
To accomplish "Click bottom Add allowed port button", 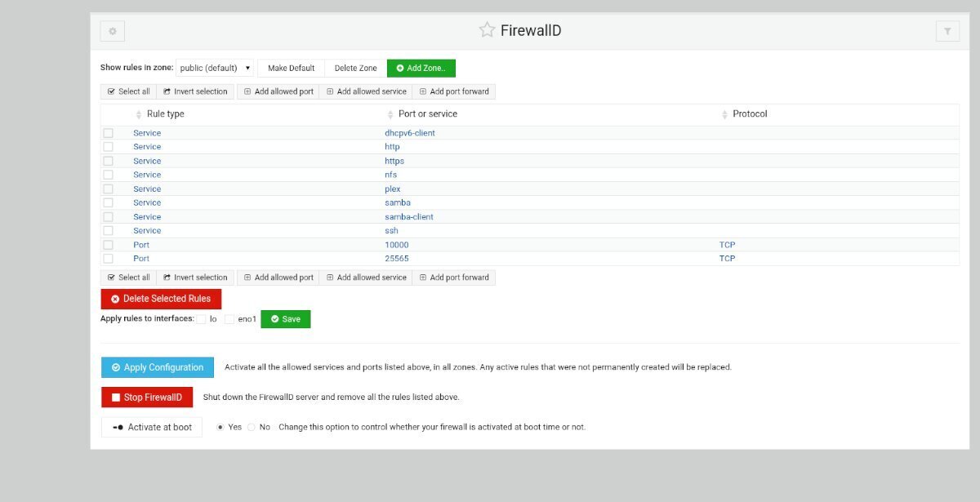I will pos(278,278).
